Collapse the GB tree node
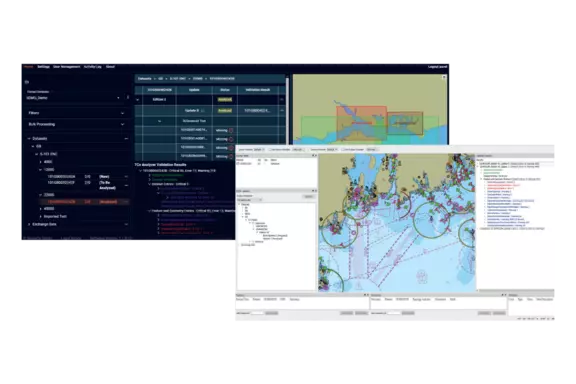Viewport: 576px width, 384px height. (x=33, y=147)
